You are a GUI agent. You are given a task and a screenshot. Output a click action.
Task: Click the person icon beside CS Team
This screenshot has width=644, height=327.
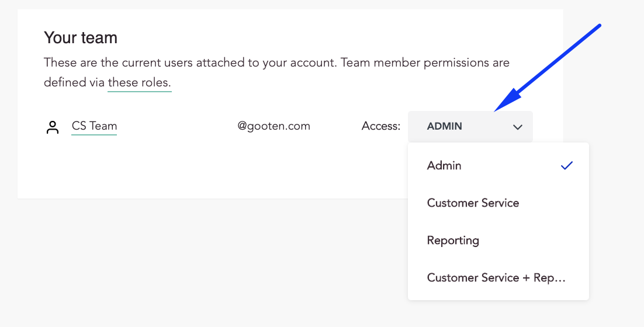(x=53, y=127)
